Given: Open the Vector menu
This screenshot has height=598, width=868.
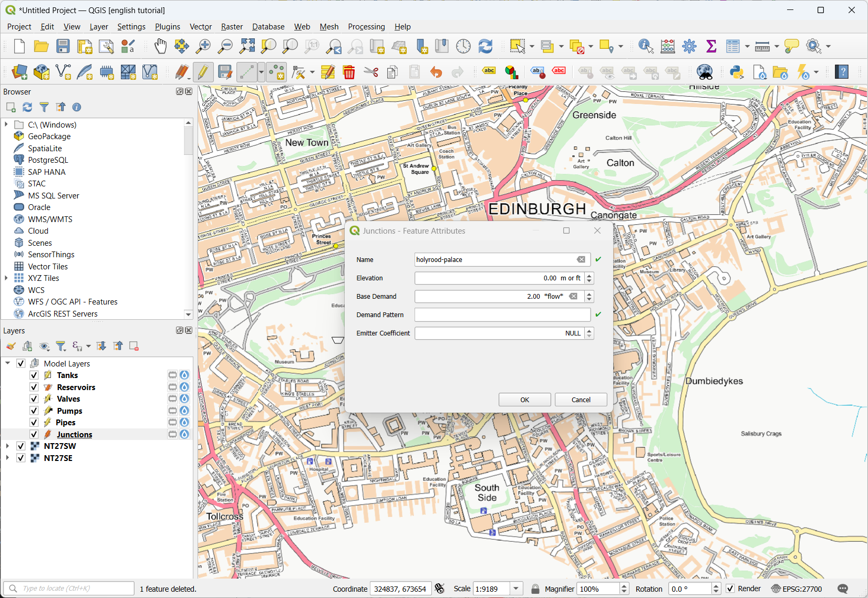Looking at the screenshot, I should [x=200, y=27].
